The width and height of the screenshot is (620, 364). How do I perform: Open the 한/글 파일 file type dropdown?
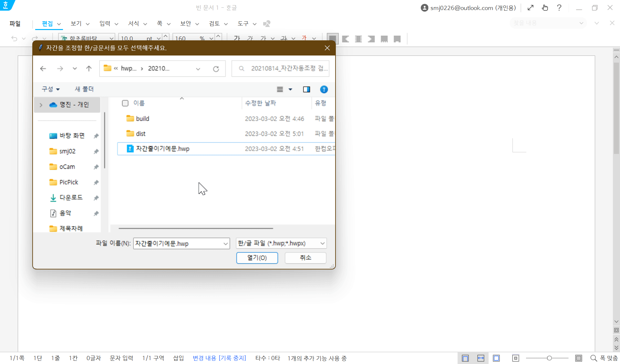[281, 243]
